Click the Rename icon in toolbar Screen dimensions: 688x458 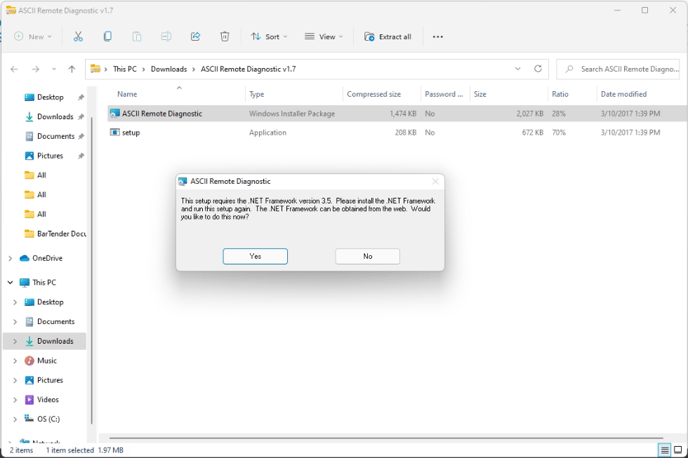tap(166, 37)
